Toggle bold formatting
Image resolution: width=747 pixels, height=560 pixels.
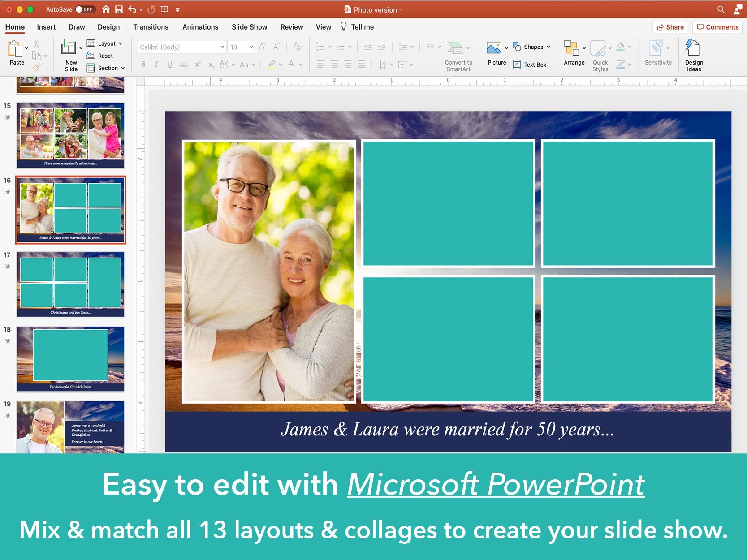click(x=143, y=64)
